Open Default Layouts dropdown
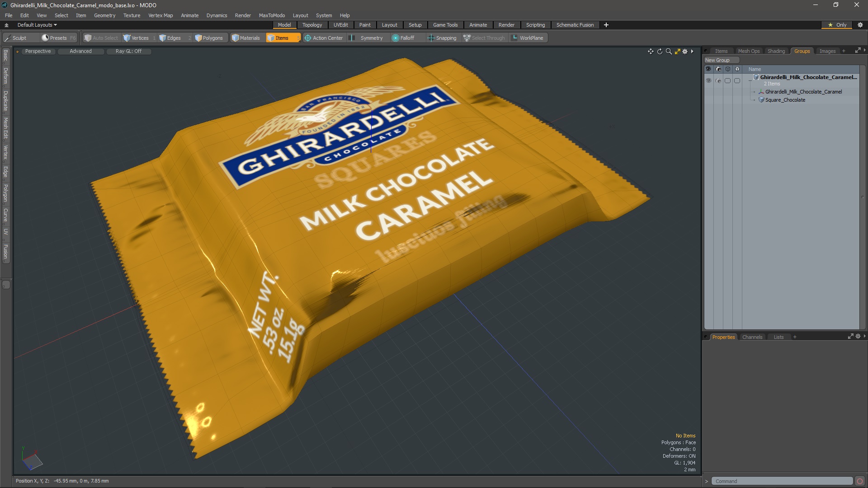This screenshot has height=488, width=868. click(x=37, y=25)
